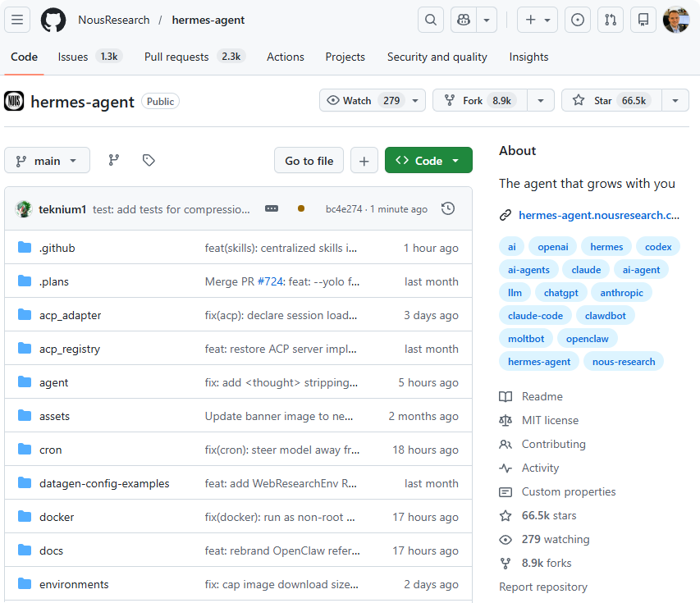Viewport: 700px width, 603px height.
Task: Open the Copilot chat icon
Action: pyautogui.click(x=464, y=20)
